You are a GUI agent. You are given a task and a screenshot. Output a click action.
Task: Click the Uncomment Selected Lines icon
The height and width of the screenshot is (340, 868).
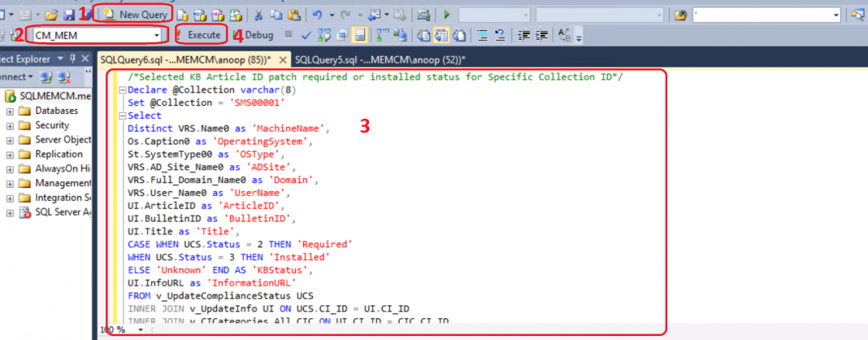pos(500,36)
